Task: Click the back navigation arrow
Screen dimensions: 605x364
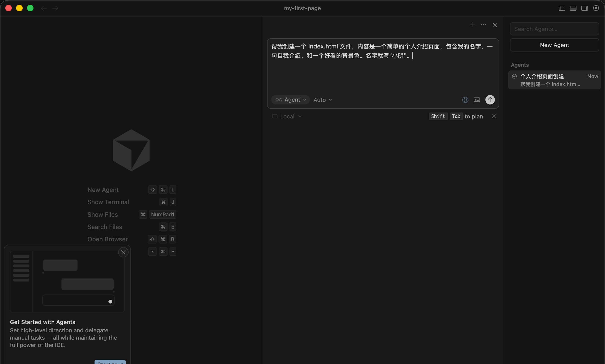Action: coord(44,8)
